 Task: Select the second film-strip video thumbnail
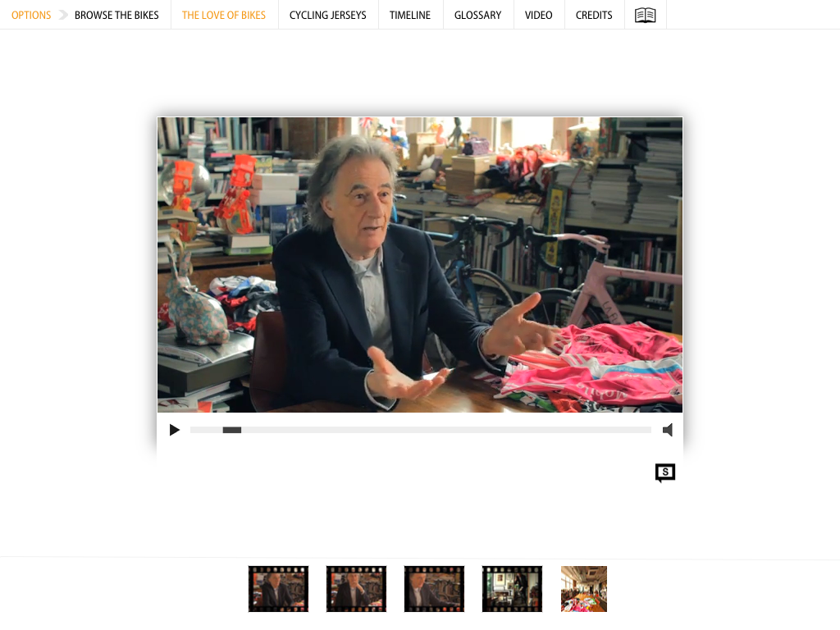(356, 589)
